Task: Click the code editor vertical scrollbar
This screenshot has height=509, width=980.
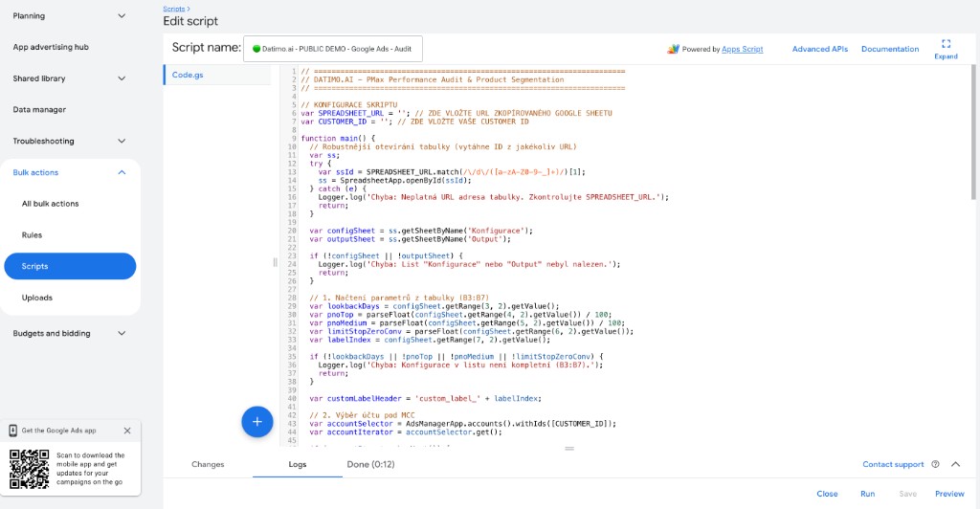Action: tap(973, 133)
